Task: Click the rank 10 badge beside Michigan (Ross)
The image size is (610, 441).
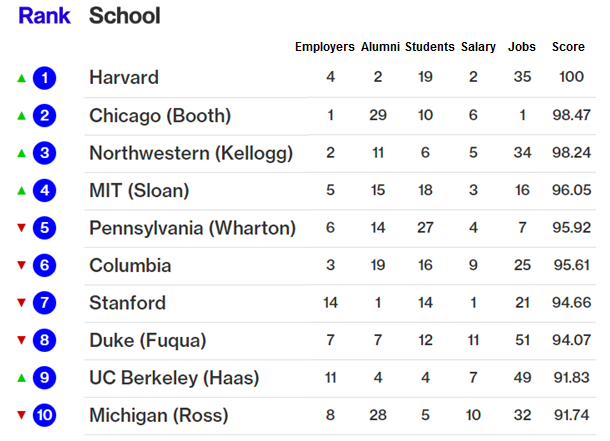Action: point(44,415)
